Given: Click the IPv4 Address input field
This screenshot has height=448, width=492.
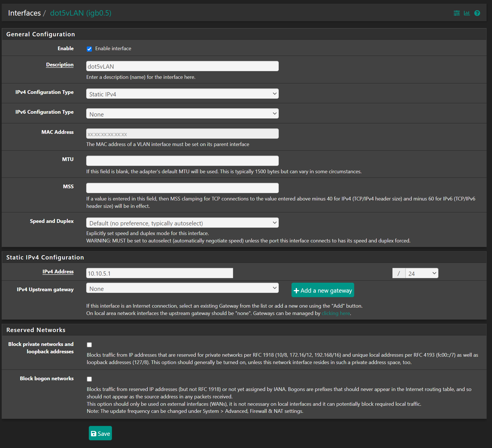Looking at the screenshot, I should tap(160, 273).
